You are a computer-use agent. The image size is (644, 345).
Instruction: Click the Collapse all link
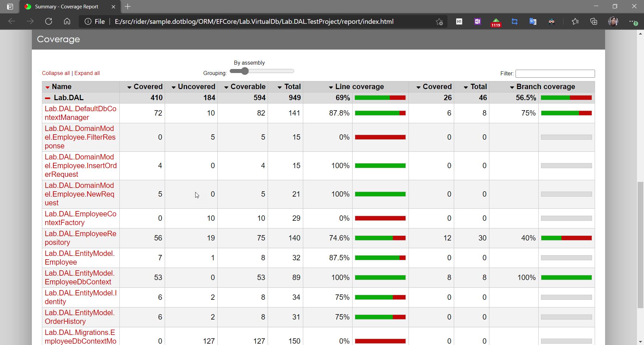coord(55,73)
